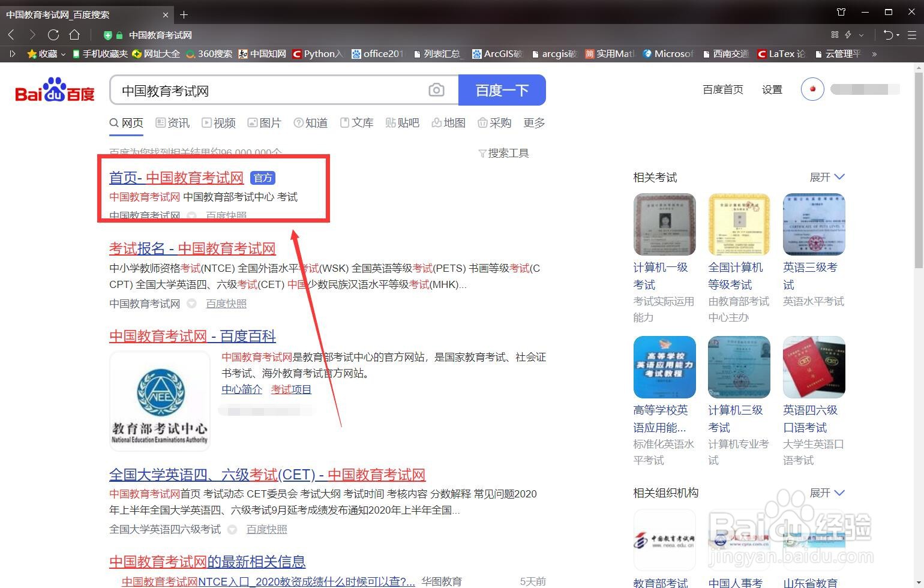Open the Python入 bookmark
The width and height of the screenshot is (924, 588).
(318, 54)
